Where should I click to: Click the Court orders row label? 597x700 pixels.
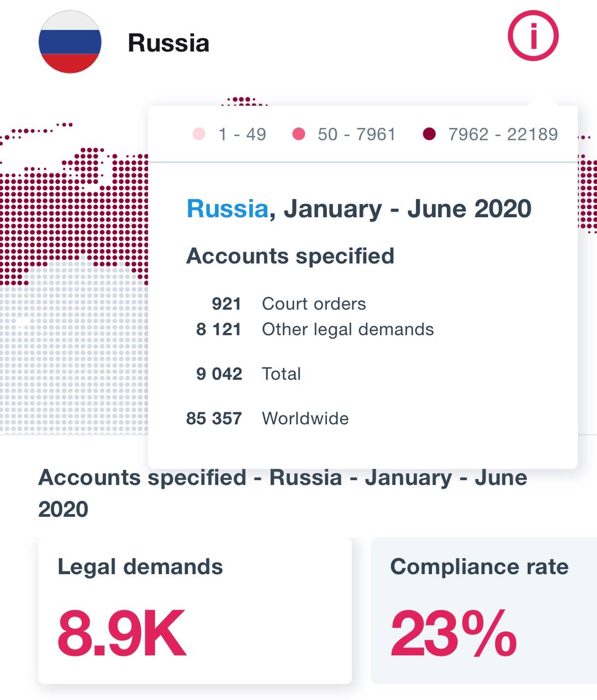(314, 304)
